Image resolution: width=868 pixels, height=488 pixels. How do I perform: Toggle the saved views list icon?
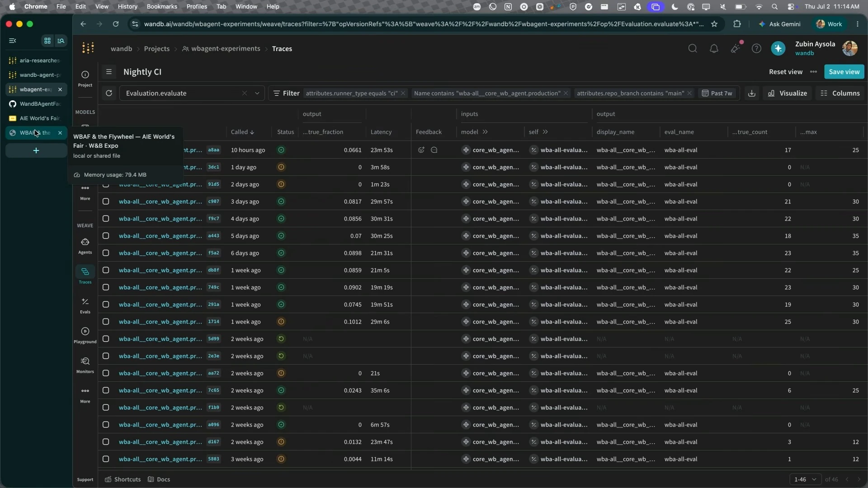(109, 71)
